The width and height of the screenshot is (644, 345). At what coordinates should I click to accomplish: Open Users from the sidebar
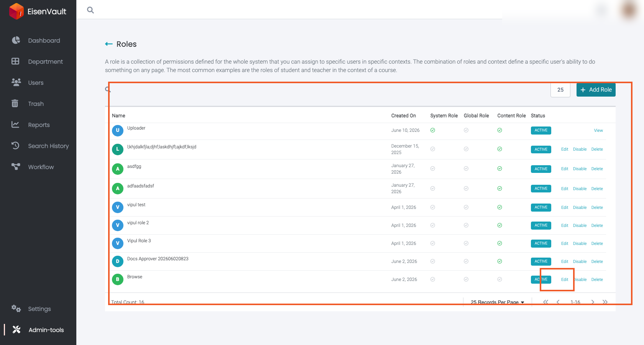click(x=36, y=82)
